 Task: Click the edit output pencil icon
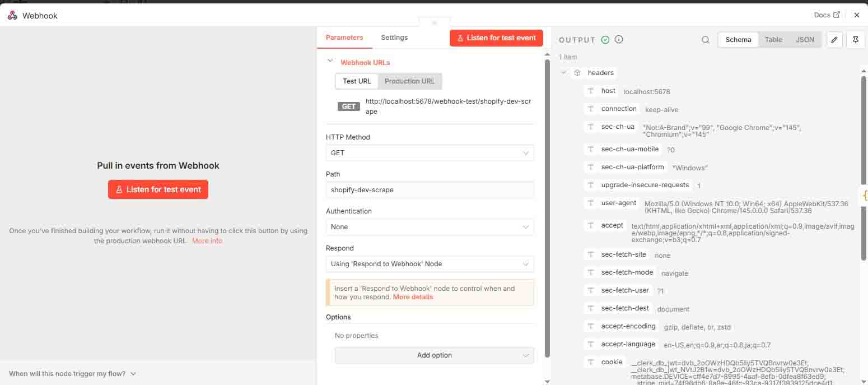point(834,39)
